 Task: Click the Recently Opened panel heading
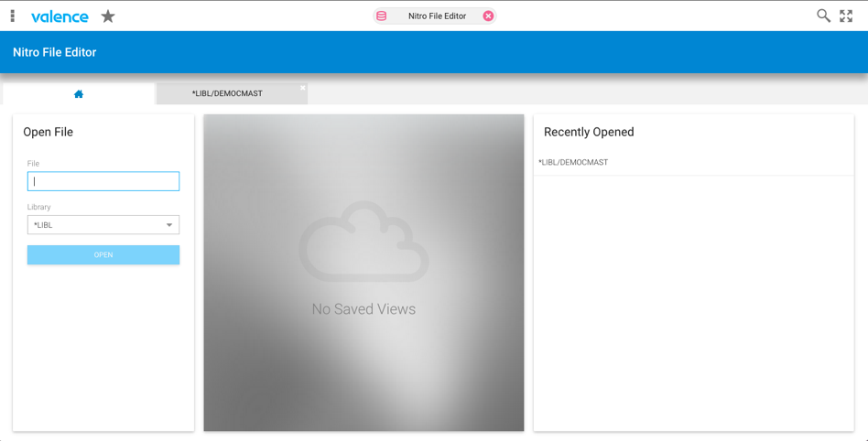[589, 132]
